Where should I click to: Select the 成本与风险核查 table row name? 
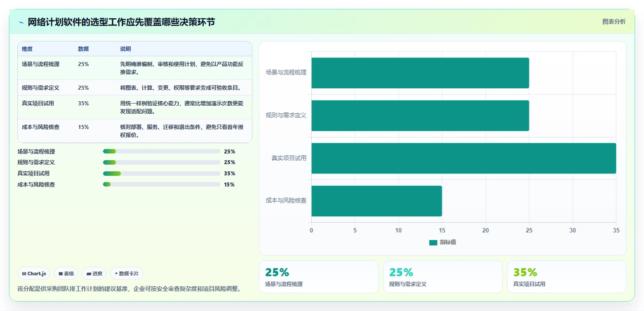[x=41, y=127]
